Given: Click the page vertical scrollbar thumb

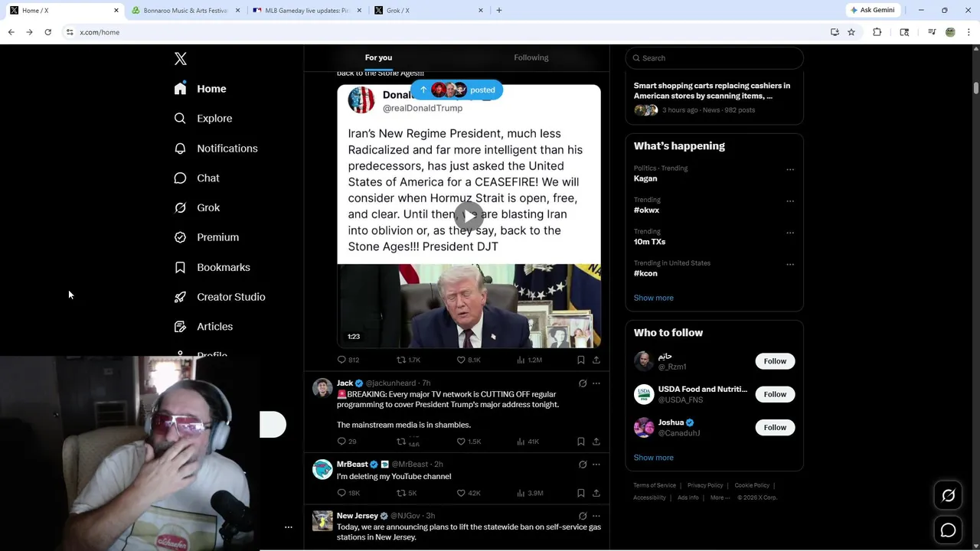Looking at the screenshot, I should tap(976, 87).
